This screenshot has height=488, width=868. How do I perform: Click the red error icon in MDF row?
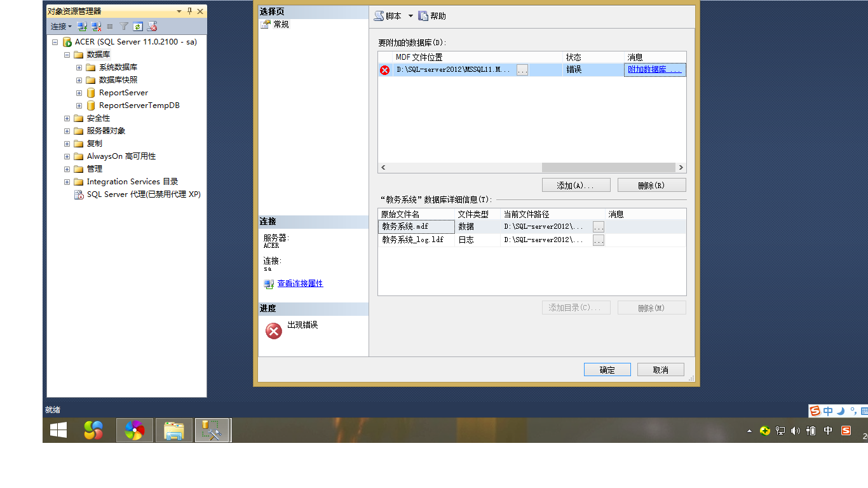coord(384,70)
